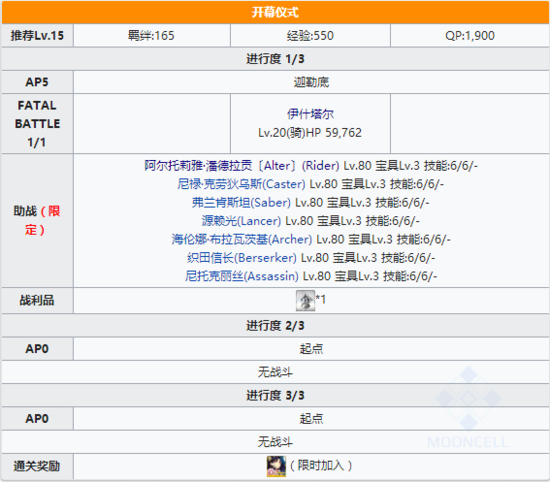This screenshot has height=482, width=550.
Task: Click the QP:1,900 reward cell
Action: [470, 35]
